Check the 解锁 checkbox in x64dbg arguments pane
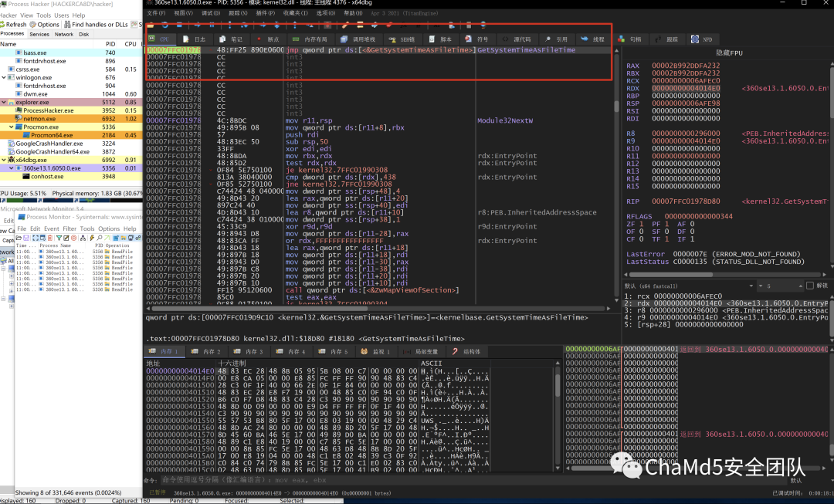This screenshot has height=504, width=834. point(810,286)
